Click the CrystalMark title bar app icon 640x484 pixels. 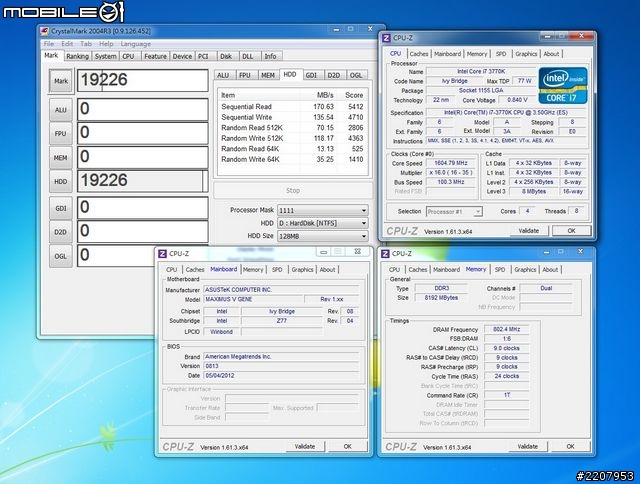44,31
